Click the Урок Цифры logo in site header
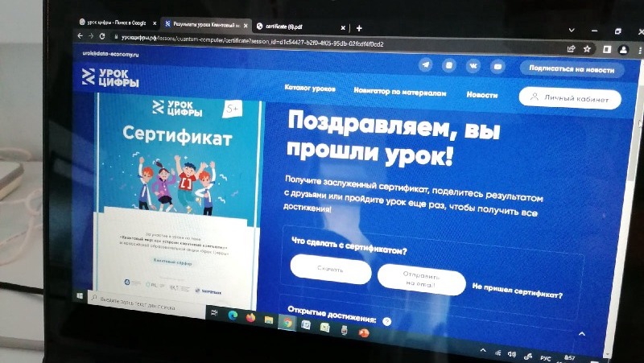 tap(111, 77)
